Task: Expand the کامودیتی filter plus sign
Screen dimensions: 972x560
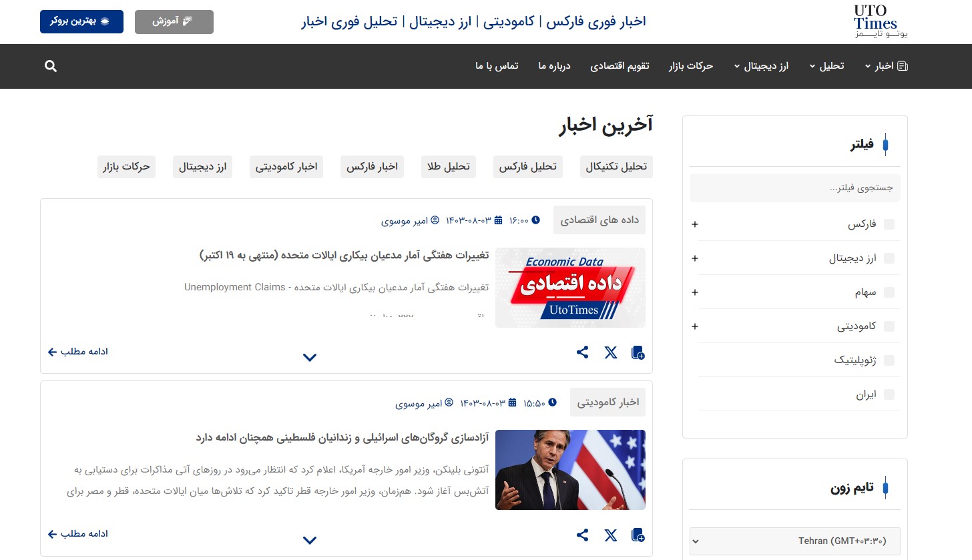Action: pos(695,326)
